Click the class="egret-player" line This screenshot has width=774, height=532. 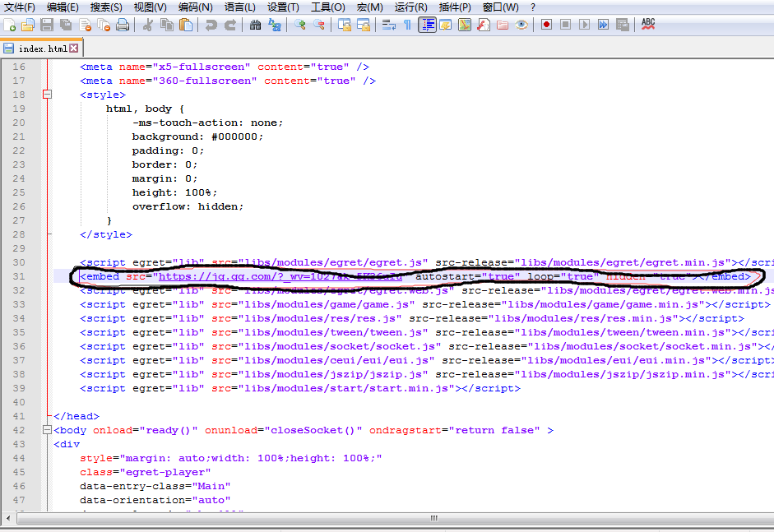click(x=145, y=472)
